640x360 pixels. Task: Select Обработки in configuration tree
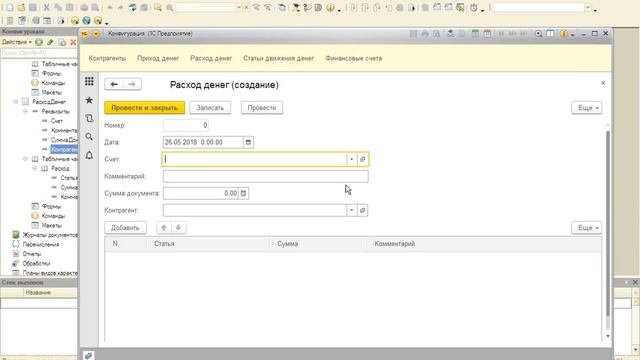[36, 263]
